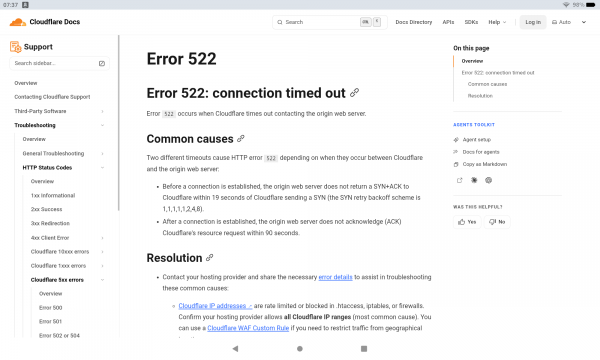Jump to Resolution in page outline
Screen dimensions: 600x360
(x=480, y=96)
